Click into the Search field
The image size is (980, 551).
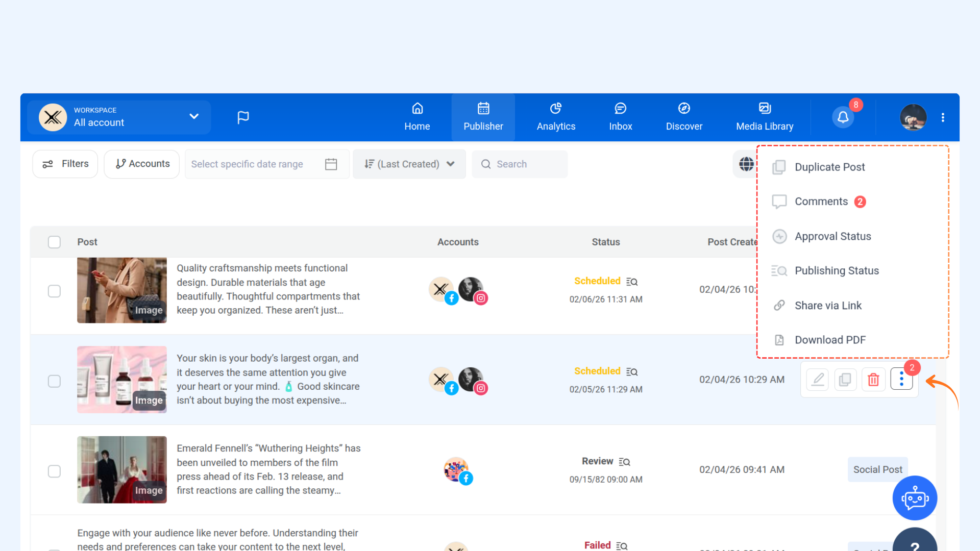coord(526,164)
